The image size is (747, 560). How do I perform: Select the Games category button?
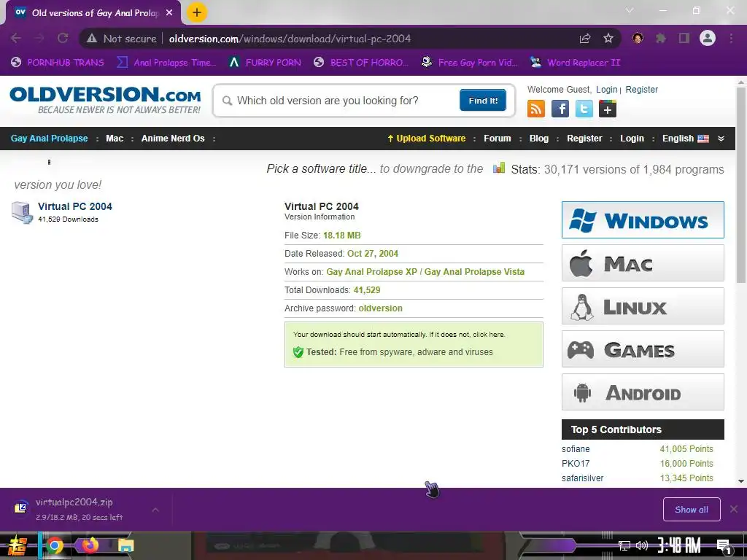[643, 349]
